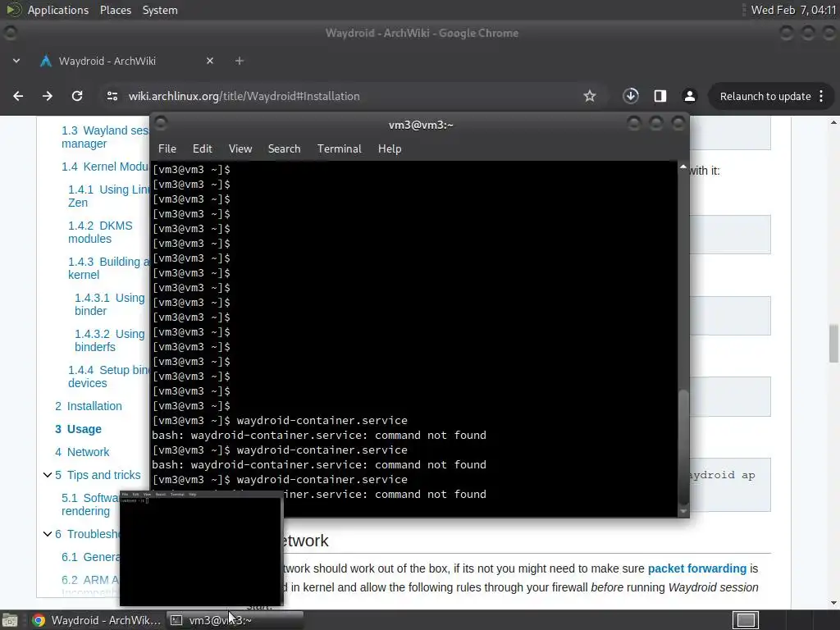Open 1.4.3.1 Using binder link
Viewport: 840px width, 630px height.
[110, 304]
